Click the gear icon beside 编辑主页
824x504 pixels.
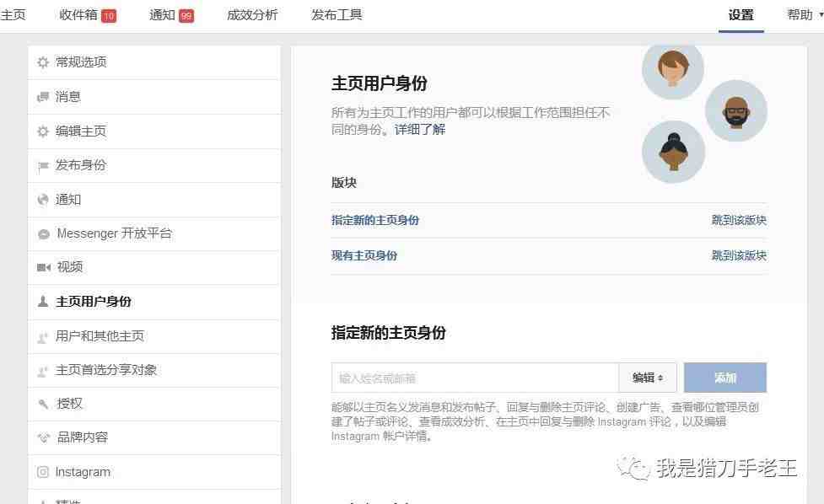[x=43, y=131]
